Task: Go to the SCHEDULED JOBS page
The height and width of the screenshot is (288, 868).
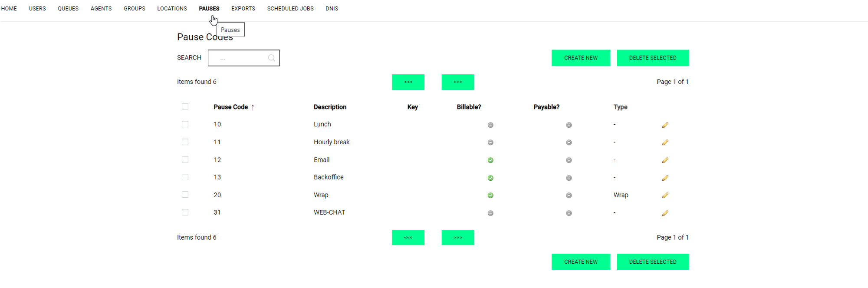Action: point(290,9)
